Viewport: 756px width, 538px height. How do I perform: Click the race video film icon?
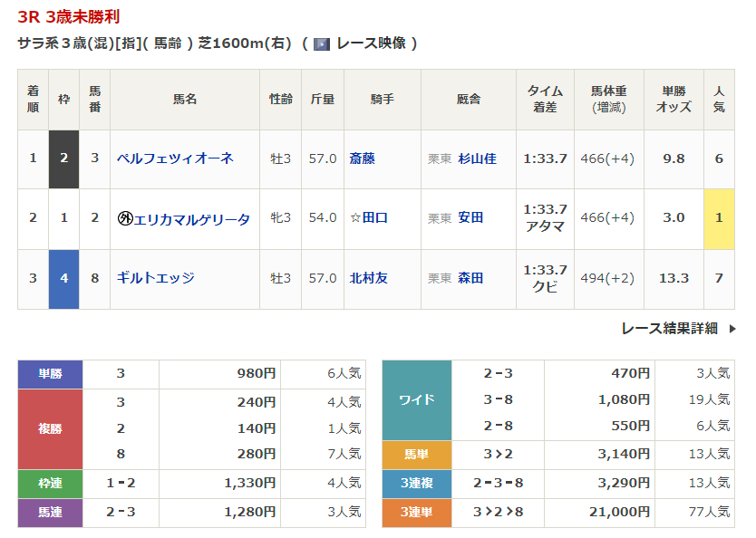(x=322, y=43)
